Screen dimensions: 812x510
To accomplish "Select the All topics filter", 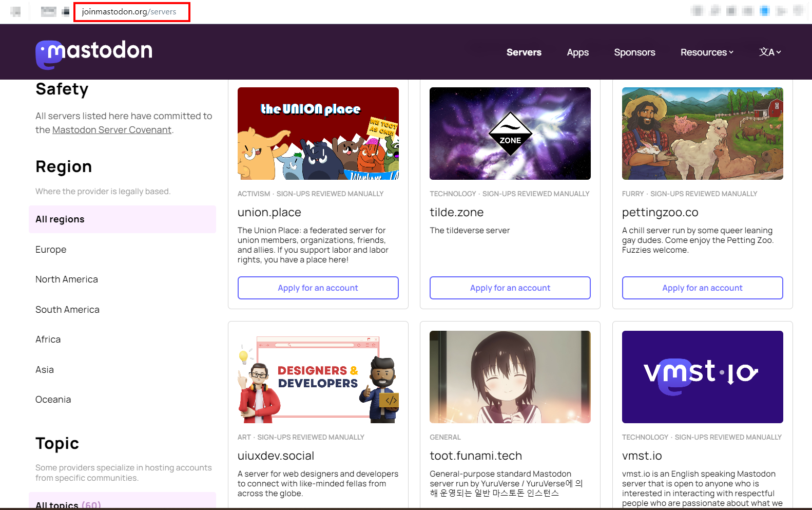I will pyautogui.click(x=122, y=501).
